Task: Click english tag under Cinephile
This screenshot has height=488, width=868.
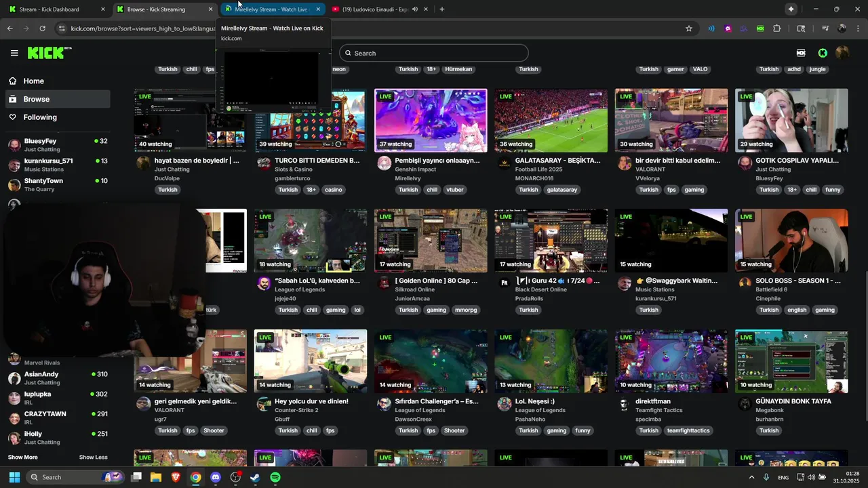Action: click(x=797, y=310)
